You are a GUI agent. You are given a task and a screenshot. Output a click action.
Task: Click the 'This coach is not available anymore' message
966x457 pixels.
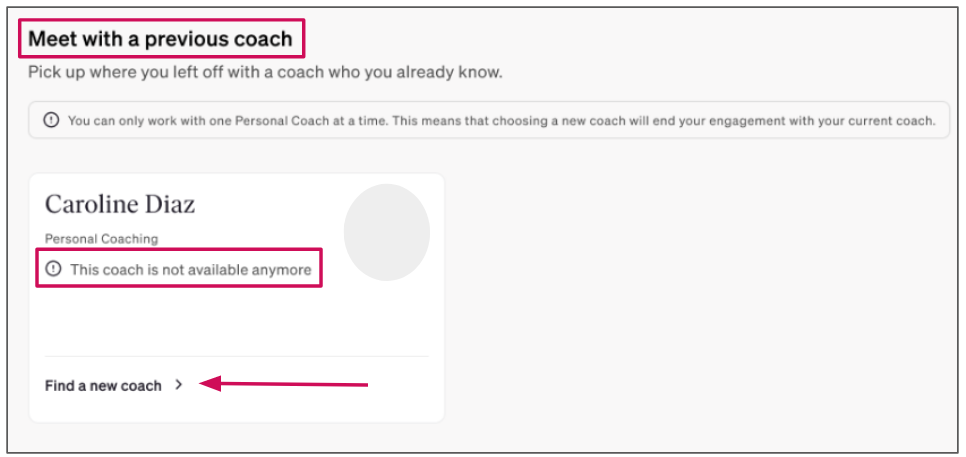click(x=190, y=269)
